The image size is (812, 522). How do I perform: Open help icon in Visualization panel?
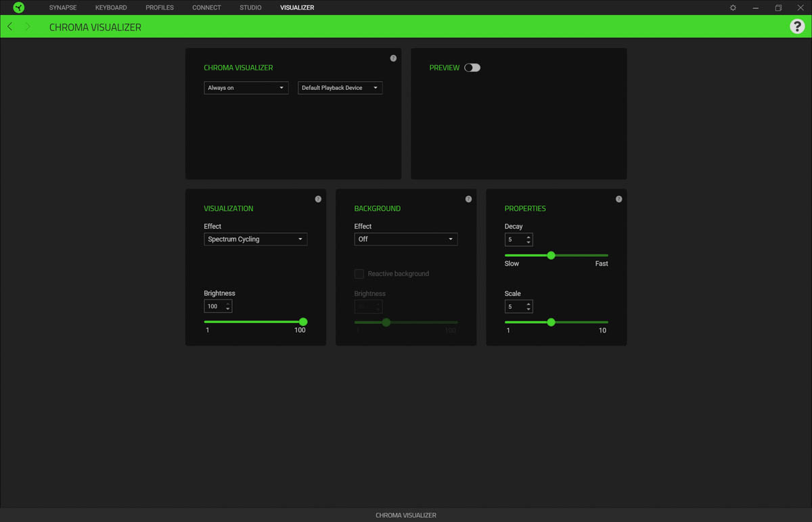318,199
